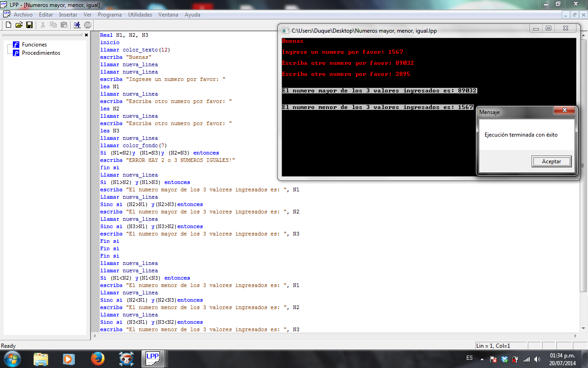Select the Procedimientos tree node
The height and width of the screenshot is (368, 588).
point(41,53)
